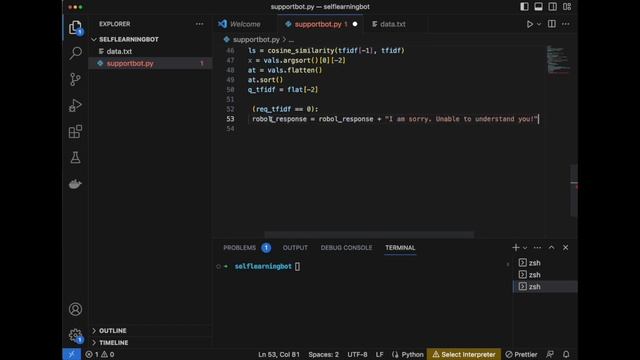The image size is (640, 360).
Task: Split the editor right
Action: (x=552, y=24)
